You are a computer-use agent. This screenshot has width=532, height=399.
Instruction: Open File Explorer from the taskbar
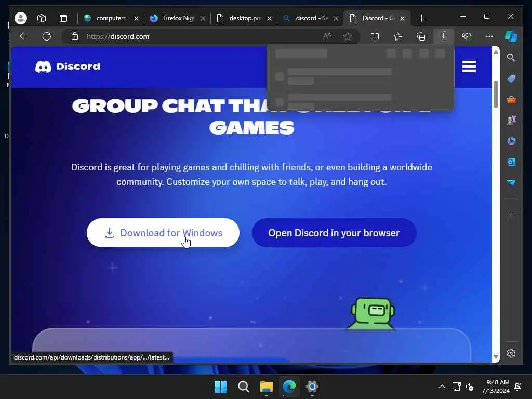(267, 387)
